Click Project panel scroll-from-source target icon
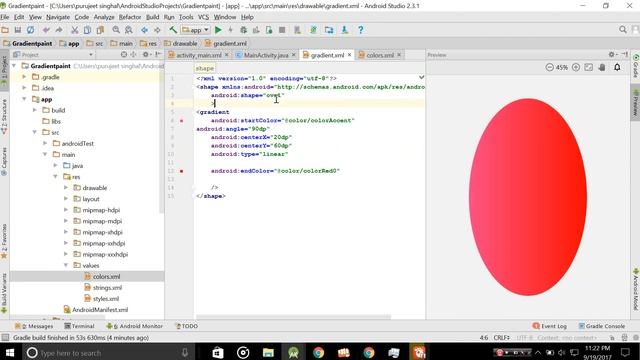This screenshot has height=360, width=640. pyautogui.click(x=124, y=54)
